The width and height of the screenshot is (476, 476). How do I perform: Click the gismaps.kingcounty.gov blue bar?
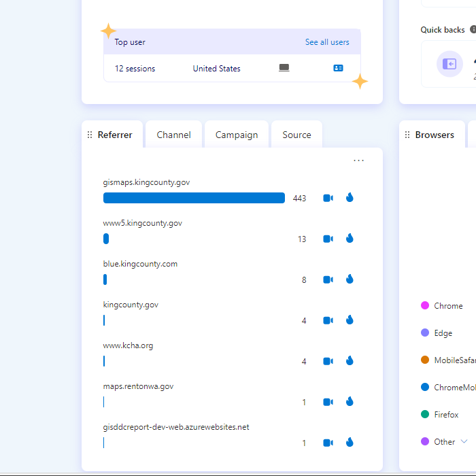194,198
